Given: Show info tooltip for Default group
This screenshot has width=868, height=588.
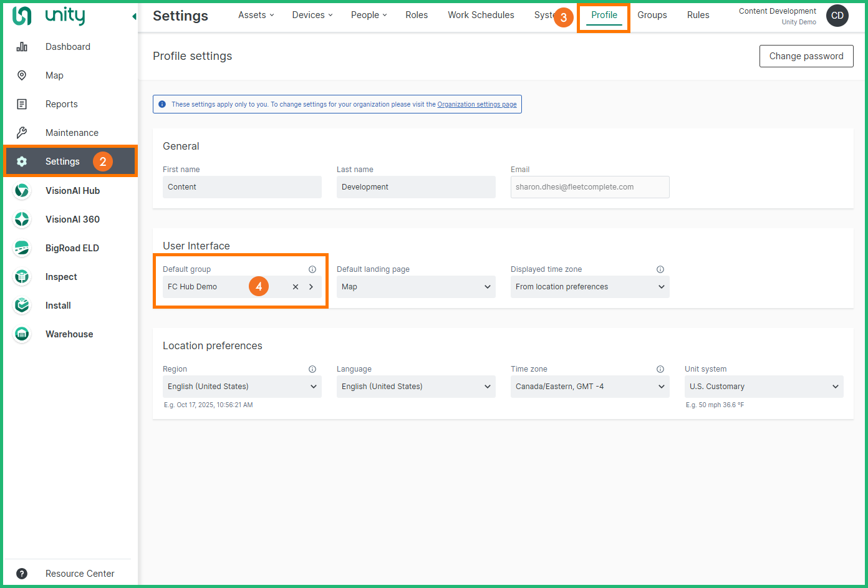Looking at the screenshot, I should [312, 269].
